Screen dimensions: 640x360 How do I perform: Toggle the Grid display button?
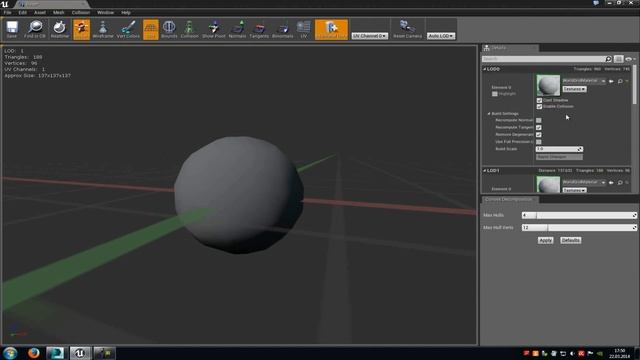151,29
